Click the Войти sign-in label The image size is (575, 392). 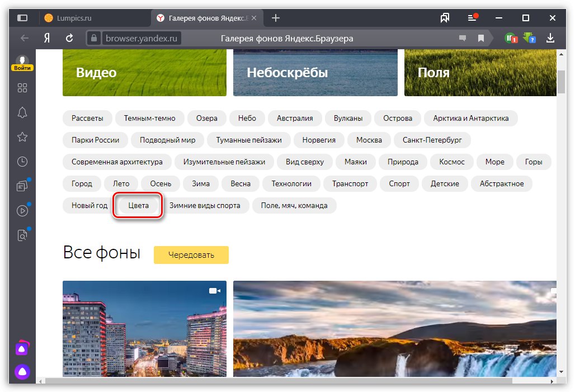[x=22, y=67]
